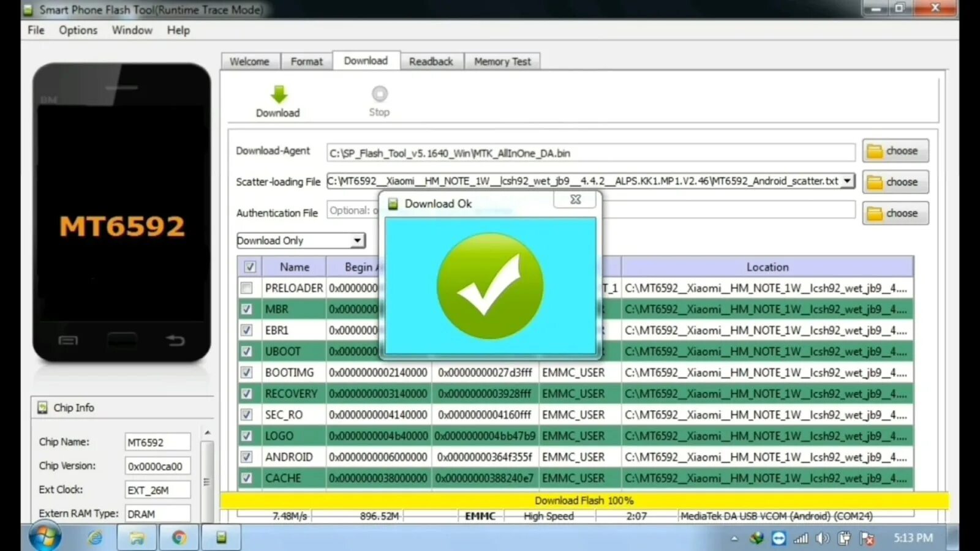Screen dimensions: 980x551
Task: Click the Download-Agent path field
Action: point(591,153)
